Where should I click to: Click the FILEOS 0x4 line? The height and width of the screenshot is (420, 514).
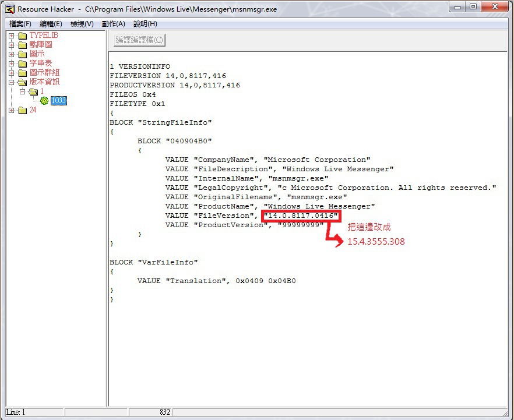(133, 95)
